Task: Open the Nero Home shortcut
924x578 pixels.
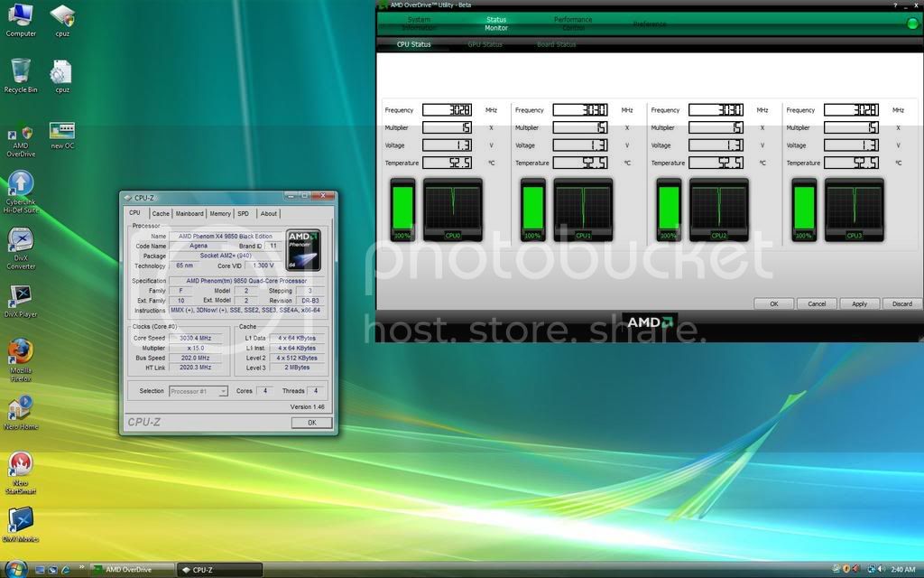Action: [x=21, y=413]
